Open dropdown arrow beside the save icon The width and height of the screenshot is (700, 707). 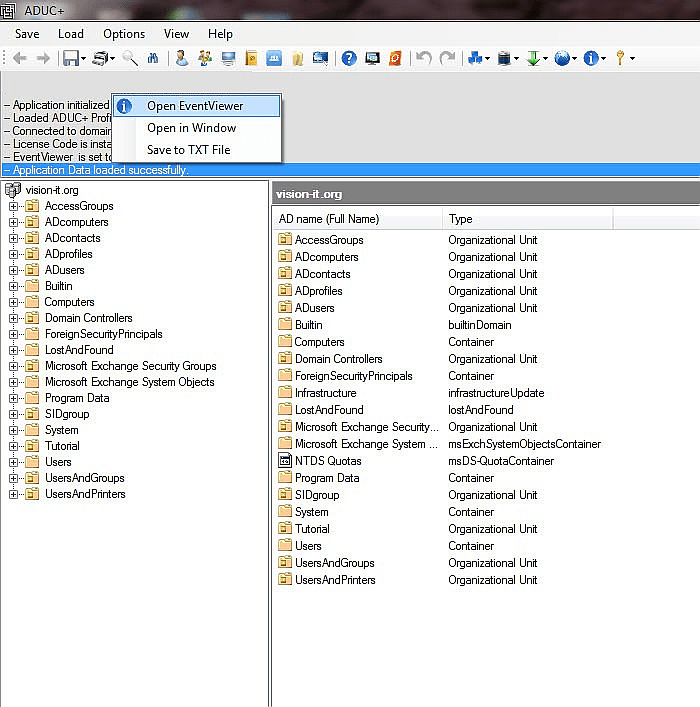coord(83,58)
